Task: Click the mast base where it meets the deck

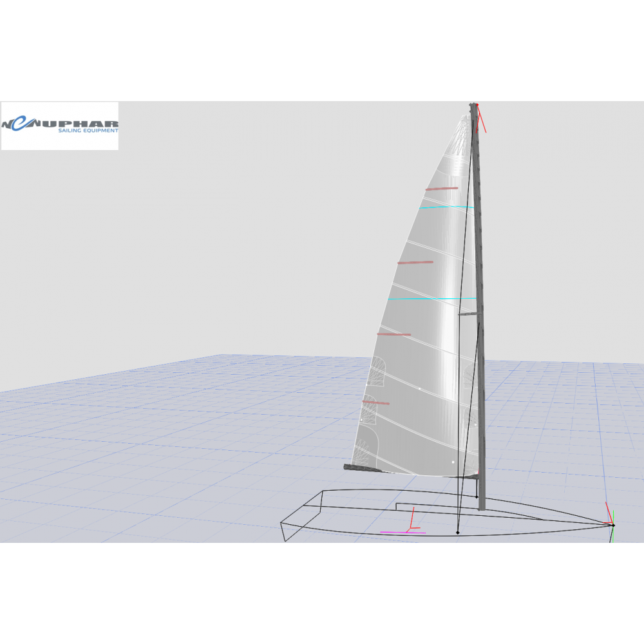Action: [x=482, y=507]
